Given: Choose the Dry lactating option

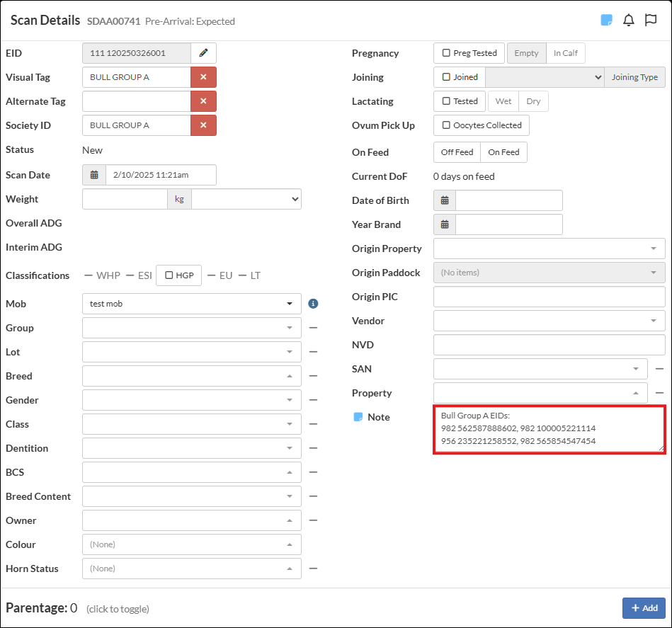Looking at the screenshot, I should pos(533,101).
